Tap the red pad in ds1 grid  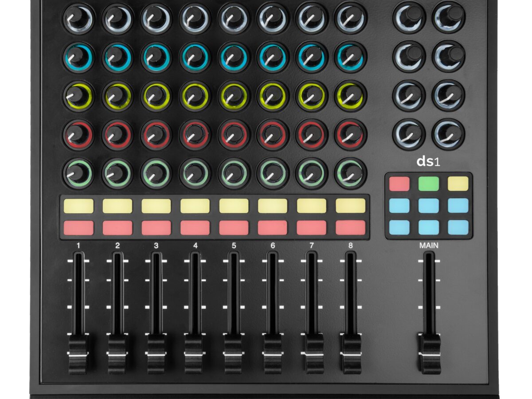399,184
